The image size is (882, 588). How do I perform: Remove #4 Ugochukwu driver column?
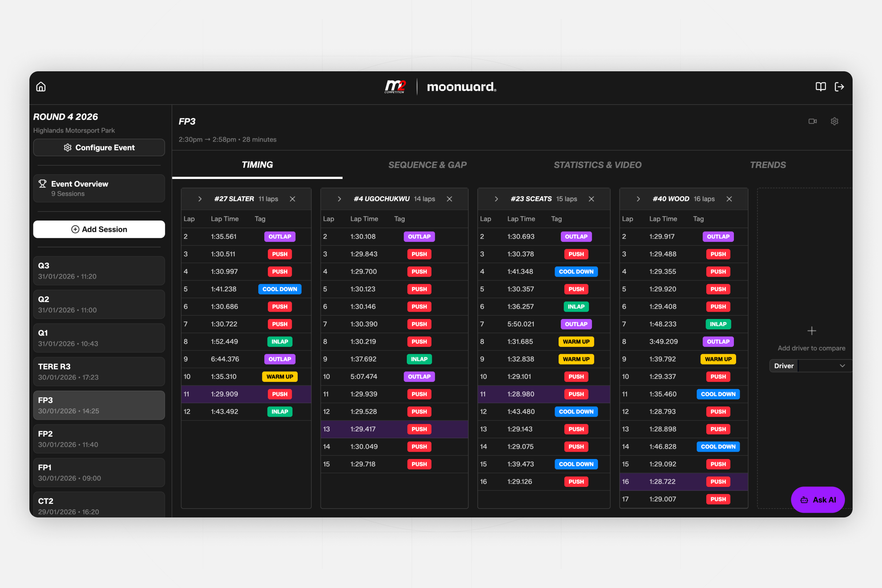[x=449, y=199]
